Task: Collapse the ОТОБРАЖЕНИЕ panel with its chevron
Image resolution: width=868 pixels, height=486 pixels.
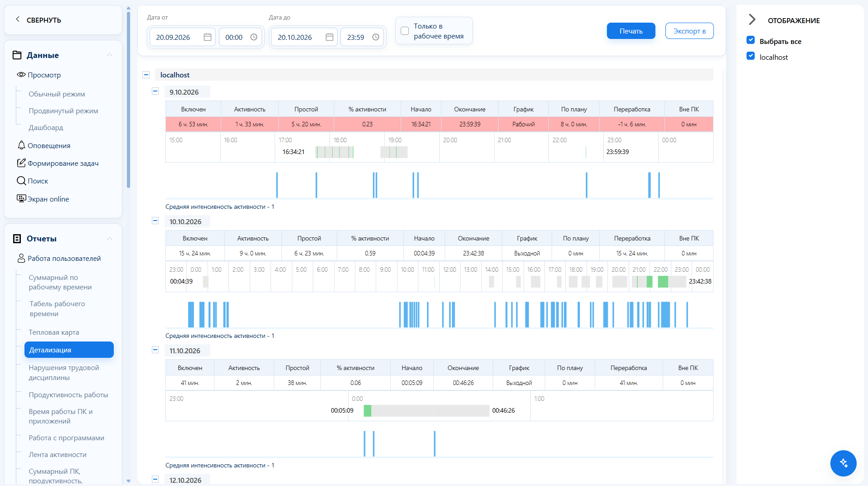Action: [x=752, y=19]
